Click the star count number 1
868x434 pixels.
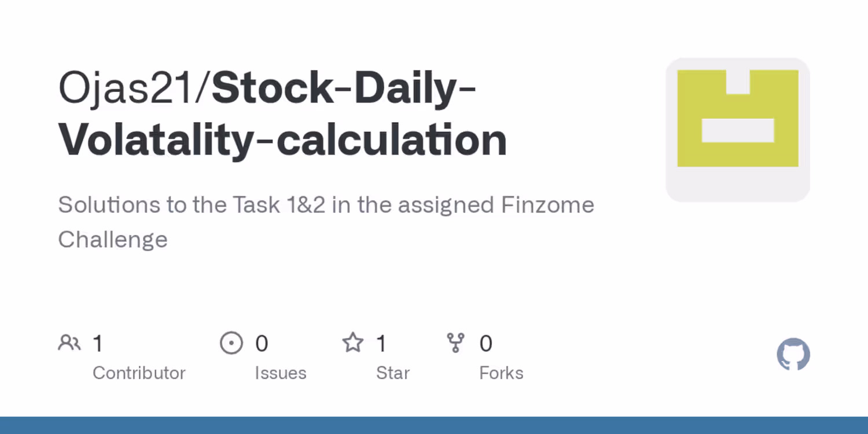click(x=381, y=344)
